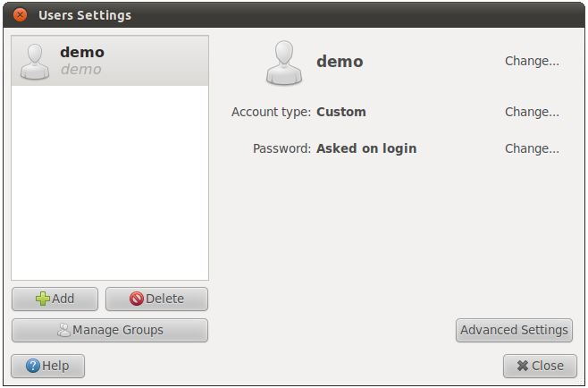Click the Account type label
588x388 pixels.
click(271, 112)
